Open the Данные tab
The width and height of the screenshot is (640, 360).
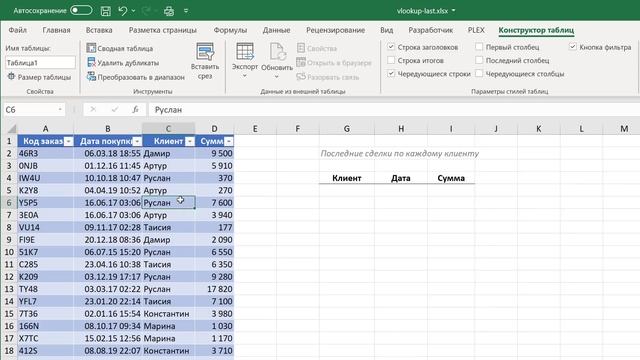pyautogui.click(x=276, y=30)
